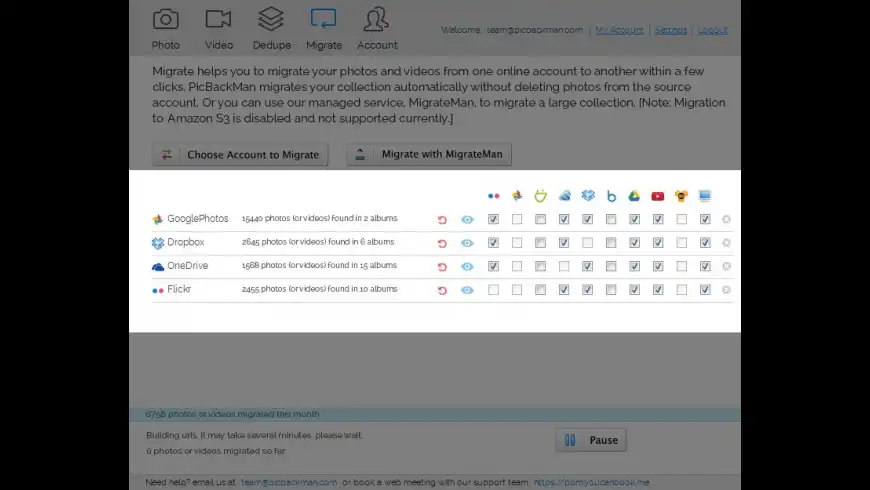Refresh the Flickr account row

click(x=442, y=290)
